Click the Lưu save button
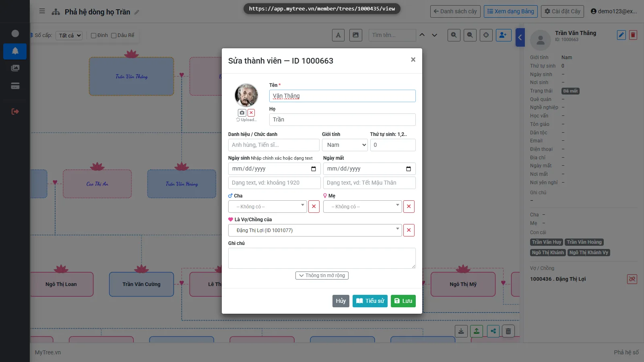The width and height of the screenshot is (644, 362). pyautogui.click(x=403, y=301)
